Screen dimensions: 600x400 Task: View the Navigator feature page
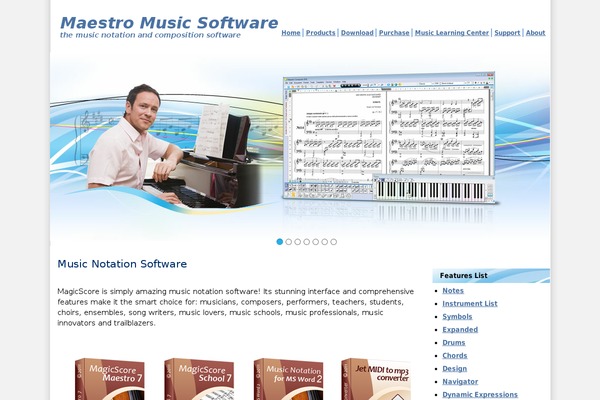point(460,382)
